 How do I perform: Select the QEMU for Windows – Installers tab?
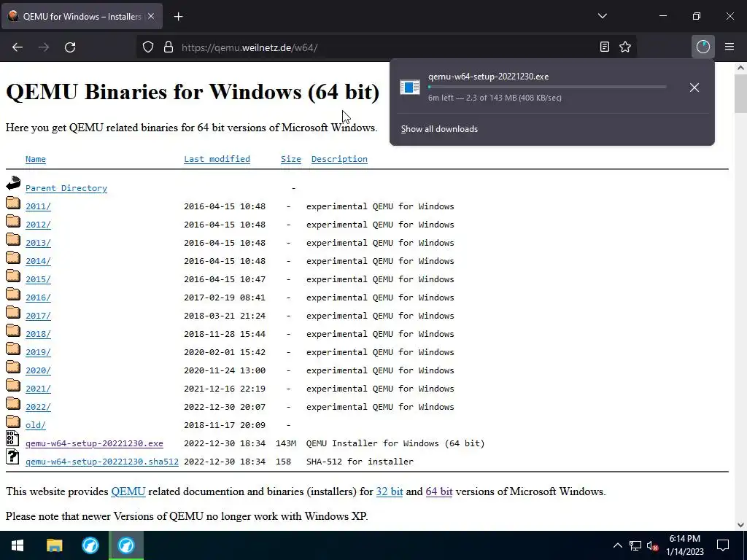(x=82, y=16)
